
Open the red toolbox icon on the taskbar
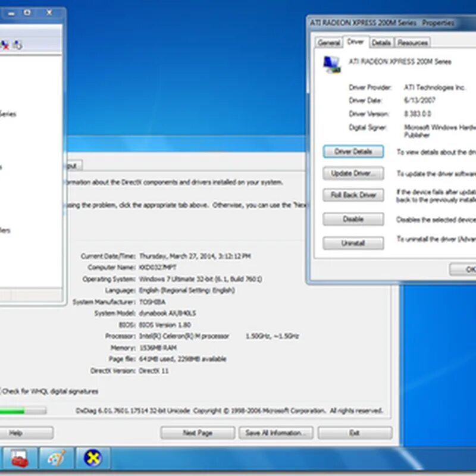tap(20, 458)
